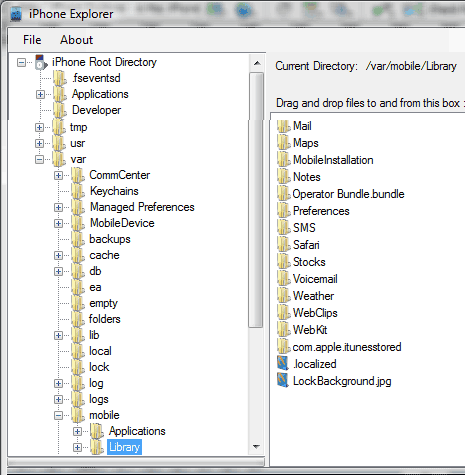Click the iPhone Root Directory device icon

[x=41, y=62]
